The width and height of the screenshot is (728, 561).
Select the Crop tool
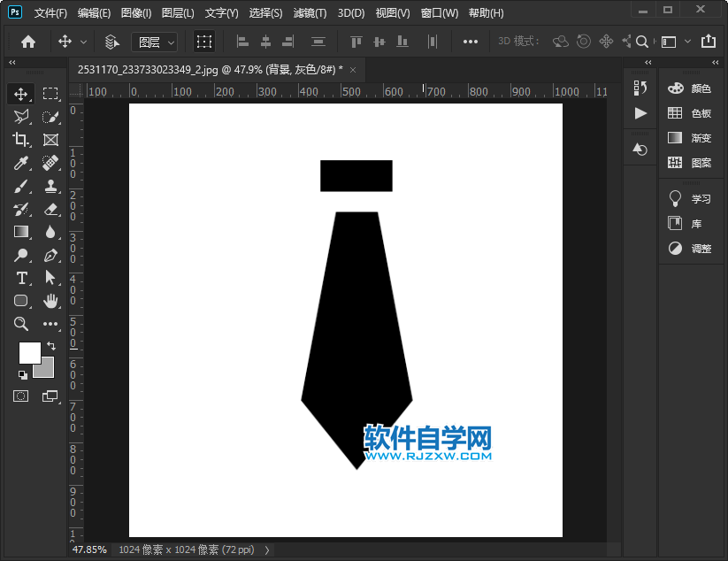tap(21, 139)
